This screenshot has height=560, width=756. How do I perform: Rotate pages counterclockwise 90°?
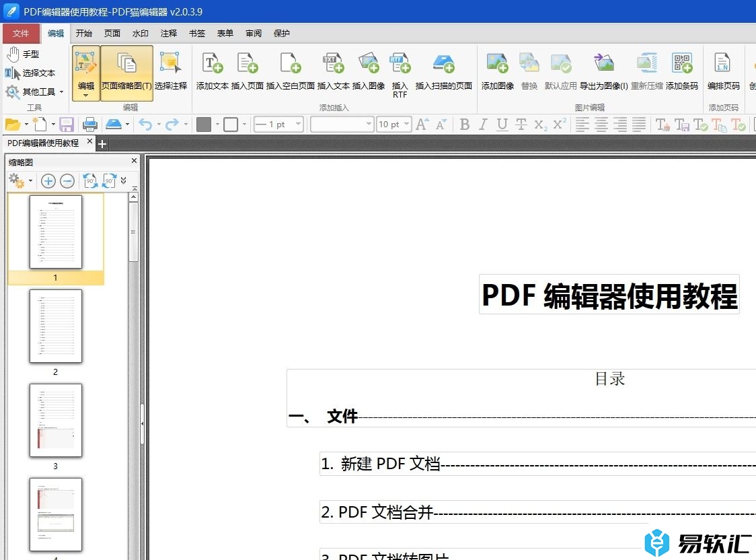pos(90,181)
